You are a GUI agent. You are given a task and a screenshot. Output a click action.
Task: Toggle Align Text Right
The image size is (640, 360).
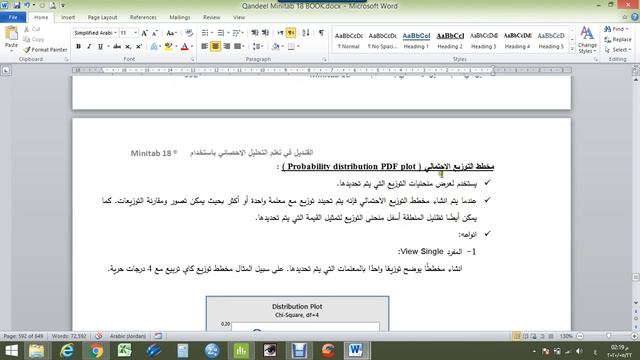point(227,47)
